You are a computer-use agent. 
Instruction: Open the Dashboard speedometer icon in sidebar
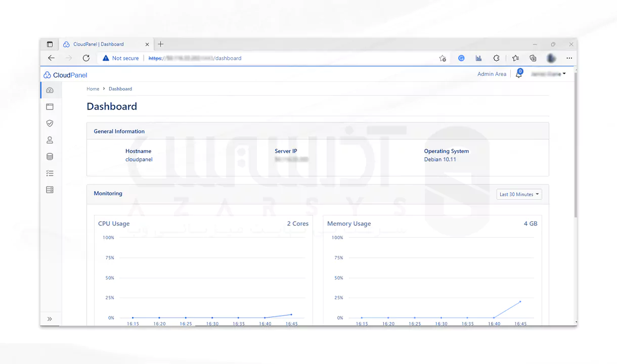click(50, 90)
